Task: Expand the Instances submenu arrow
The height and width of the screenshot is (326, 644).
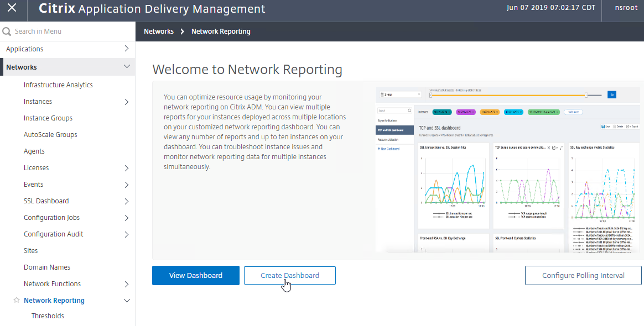Action: click(127, 102)
